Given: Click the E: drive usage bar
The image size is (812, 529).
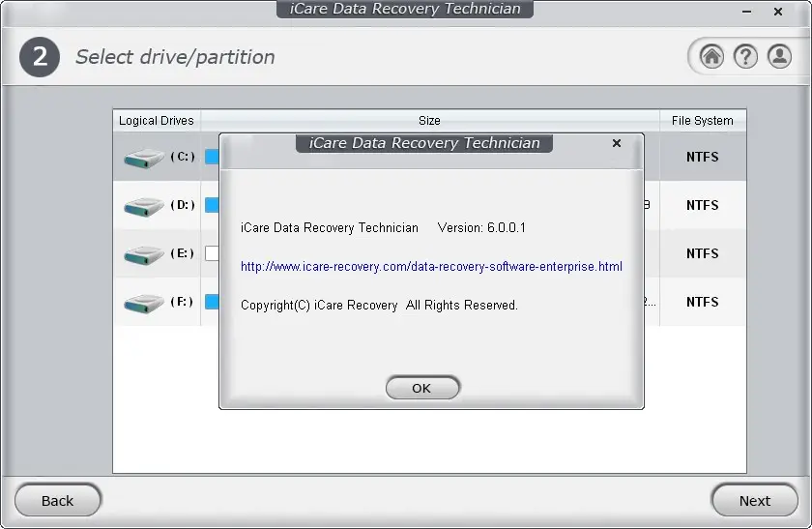Looking at the screenshot, I should [212, 253].
